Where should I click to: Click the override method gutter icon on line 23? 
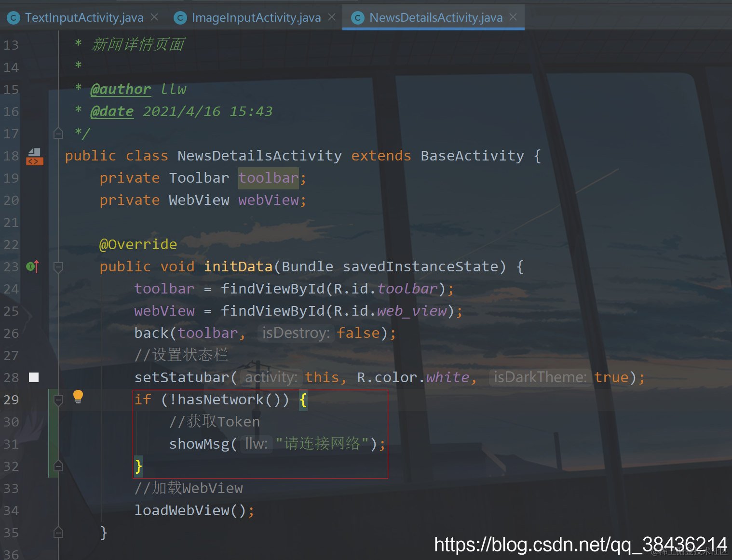(x=32, y=266)
